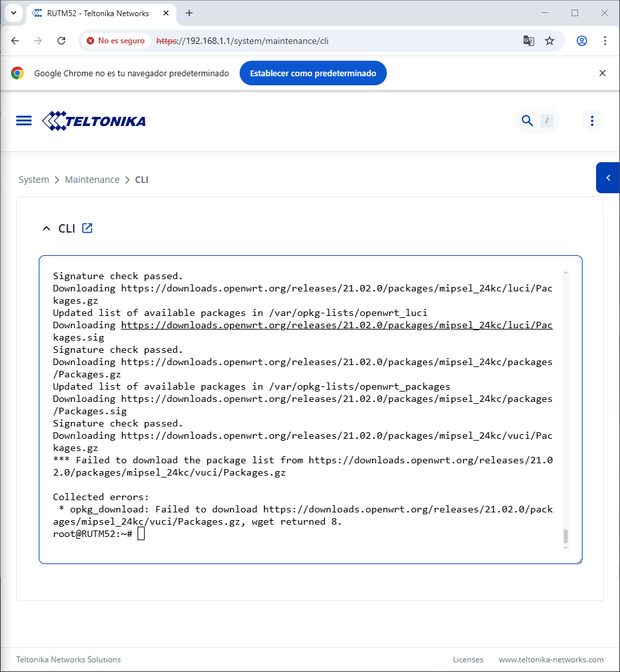Open the three-dot options menu in header
Viewport: 620px width, 672px height.
click(x=592, y=121)
